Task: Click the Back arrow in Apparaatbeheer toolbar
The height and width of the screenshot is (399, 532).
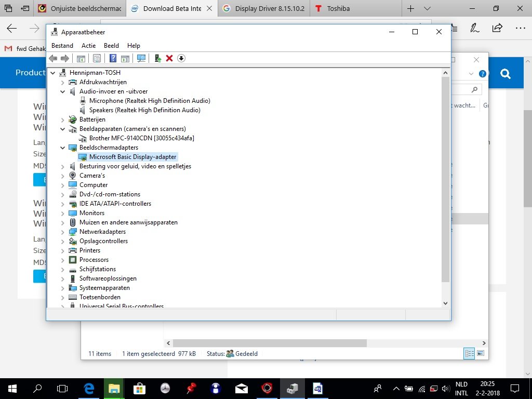Action: (x=53, y=58)
